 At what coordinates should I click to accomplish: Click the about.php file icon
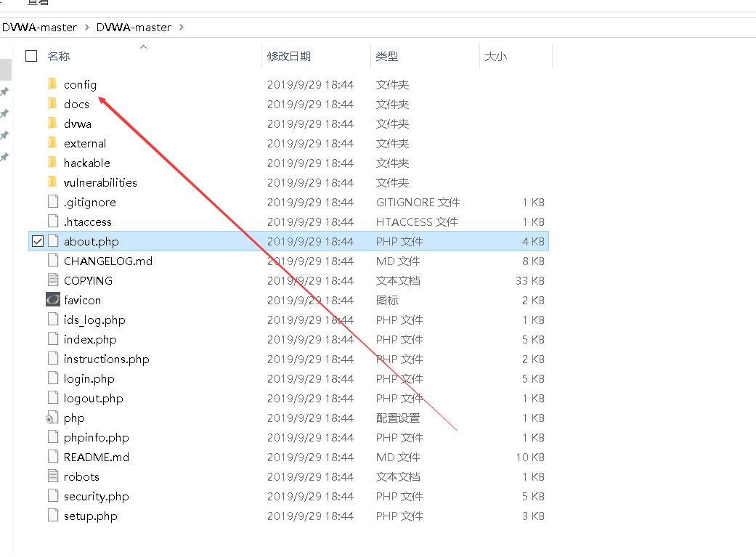[x=53, y=241]
